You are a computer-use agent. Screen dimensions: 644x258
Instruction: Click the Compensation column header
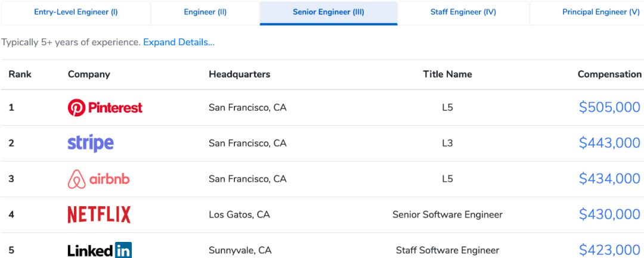(609, 74)
